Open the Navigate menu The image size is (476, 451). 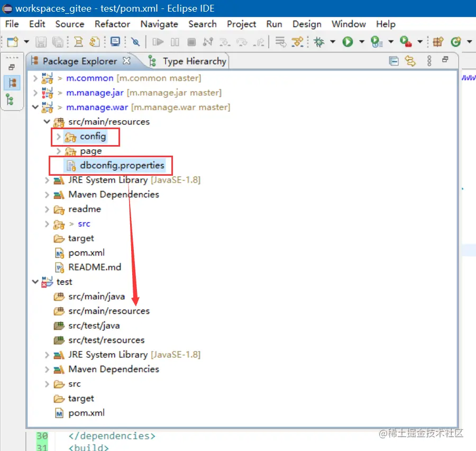tap(159, 24)
